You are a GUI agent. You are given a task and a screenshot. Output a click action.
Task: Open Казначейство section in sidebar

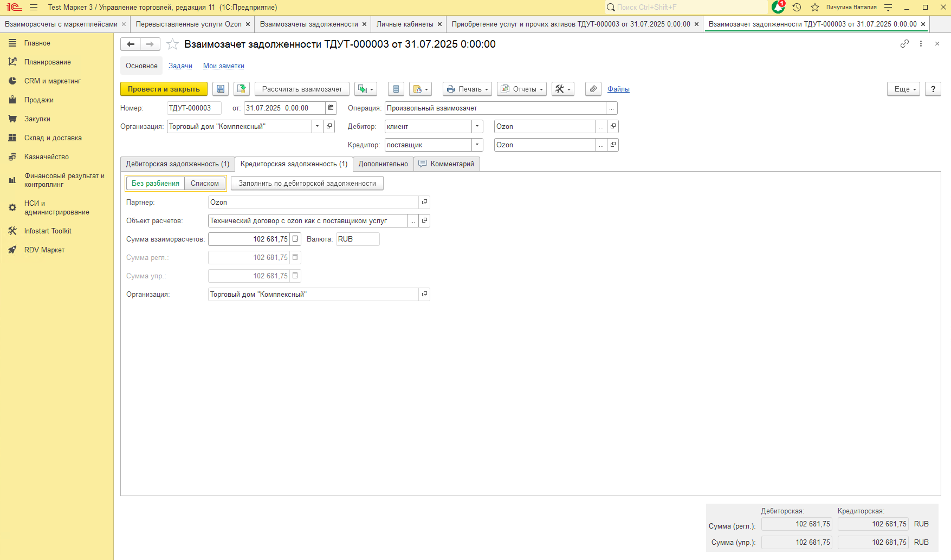[47, 157]
